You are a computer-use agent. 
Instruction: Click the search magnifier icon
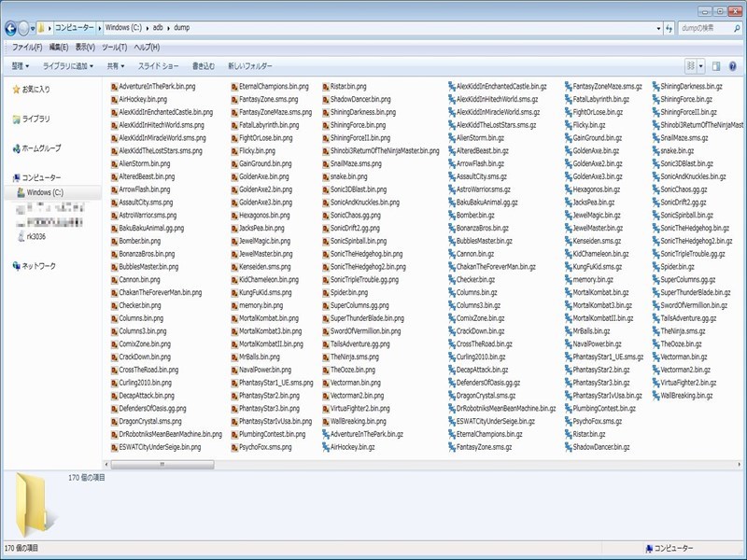click(737, 28)
